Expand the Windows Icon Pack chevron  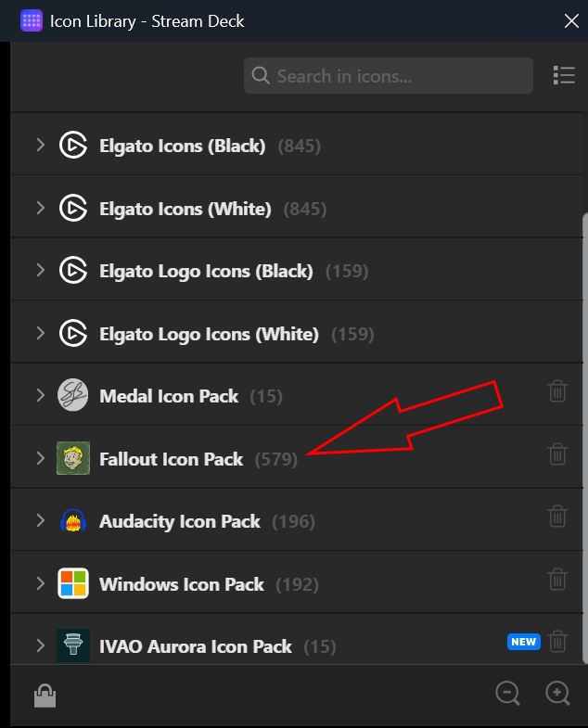(x=40, y=583)
